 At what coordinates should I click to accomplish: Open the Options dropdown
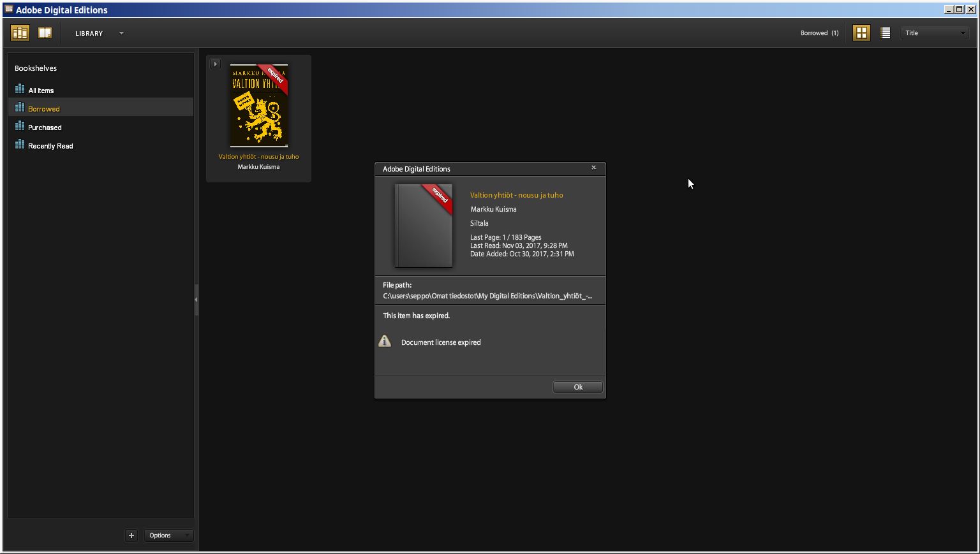click(168, 536)
